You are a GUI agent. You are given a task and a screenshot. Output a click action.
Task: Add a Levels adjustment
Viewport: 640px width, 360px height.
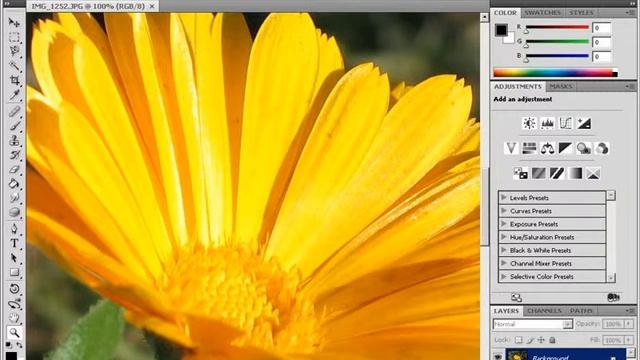547,123
